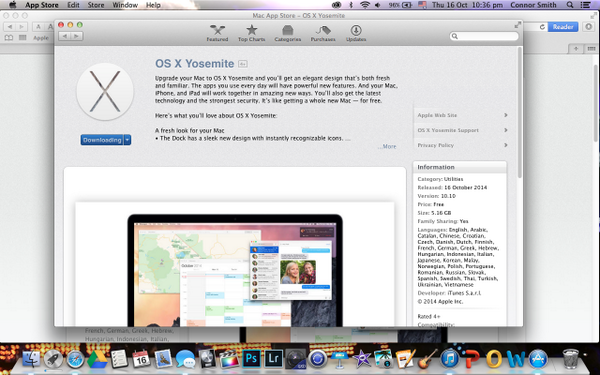Click the App Store vertical scrollbar
Screen dimensions: 600x375
coord(520,113)
